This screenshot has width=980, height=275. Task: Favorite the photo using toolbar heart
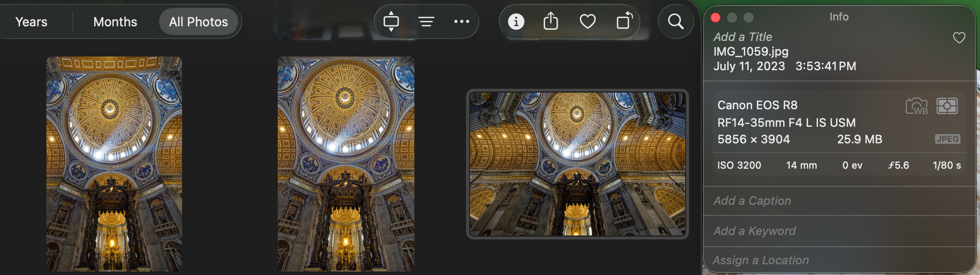pyautogui.click(x=587, y=21)
